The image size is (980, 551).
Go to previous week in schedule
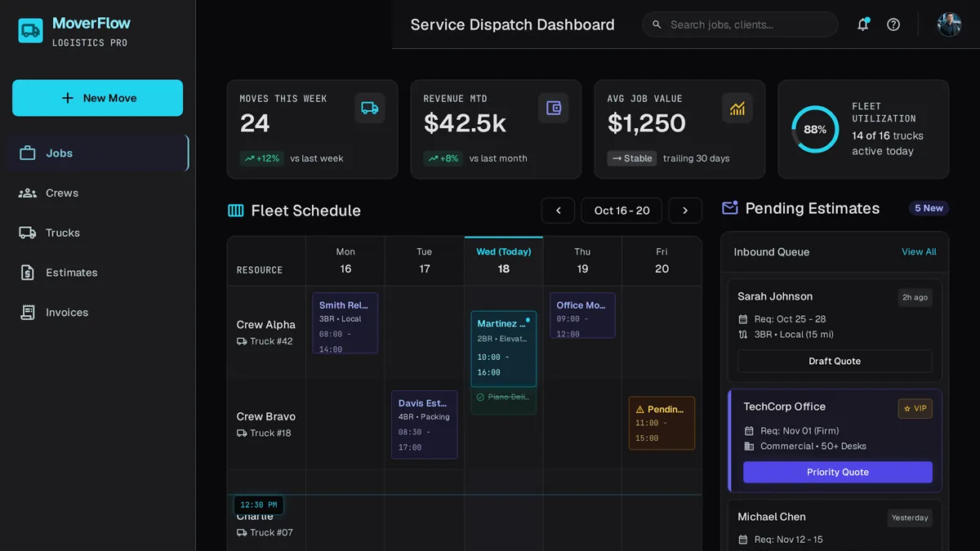558,211
